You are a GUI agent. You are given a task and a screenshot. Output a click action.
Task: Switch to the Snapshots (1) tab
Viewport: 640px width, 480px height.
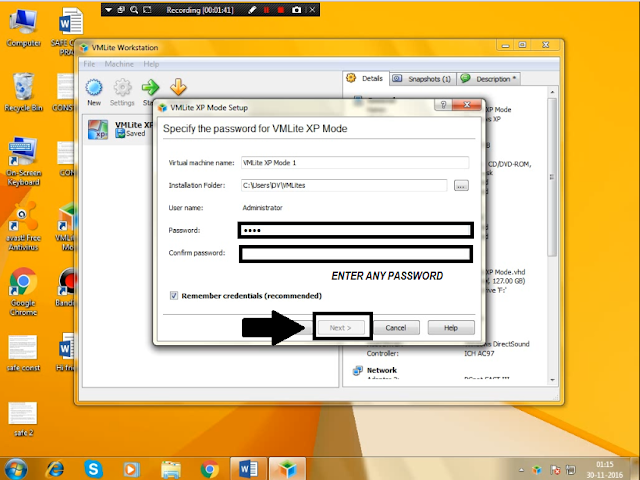point(422,79)
